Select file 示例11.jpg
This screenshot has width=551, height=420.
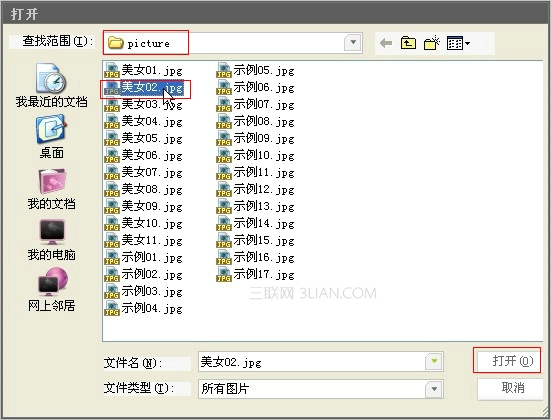(255, 173)
